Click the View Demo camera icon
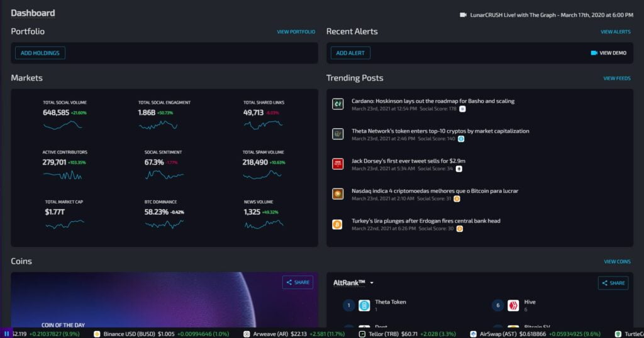 [594, 53]
